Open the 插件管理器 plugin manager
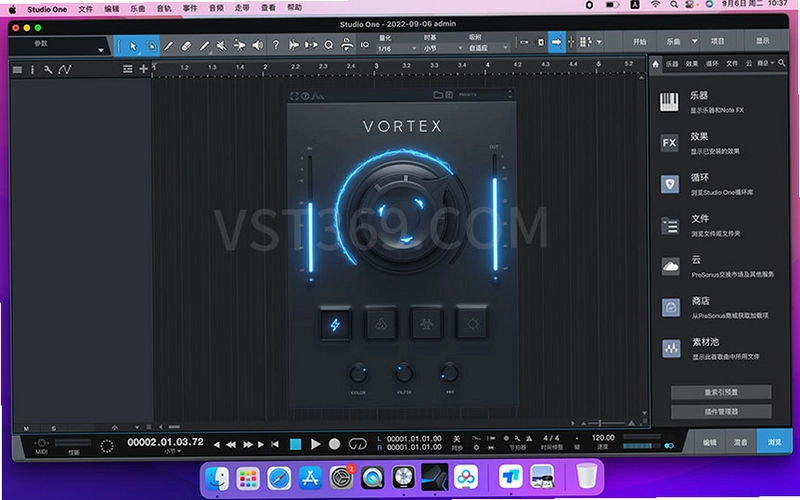The width and height of the screenshot is (800, 500). tap(721, 412)
